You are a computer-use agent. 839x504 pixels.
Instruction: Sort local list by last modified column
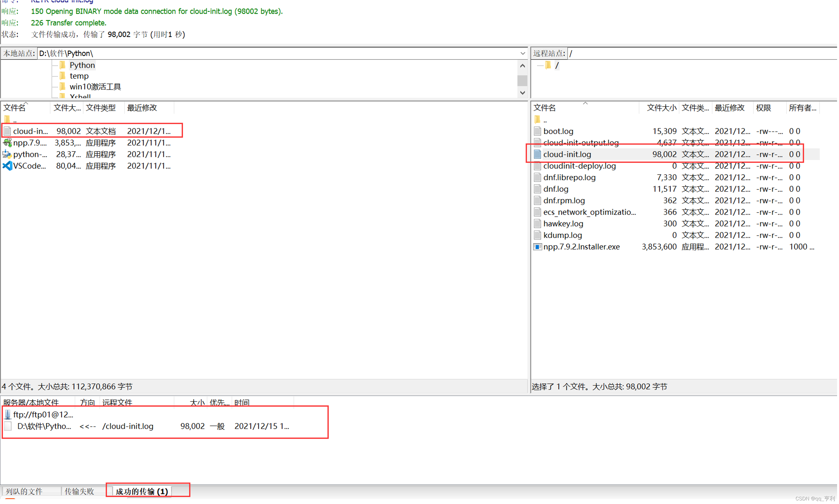click(142, 108)
